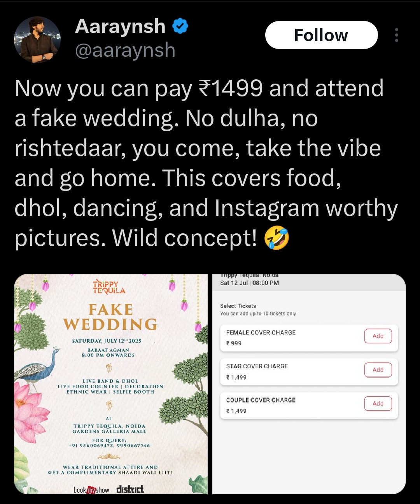
Task: Follow the Aaraynsh account
Action: pyautogui.click(x=321, y=35)
